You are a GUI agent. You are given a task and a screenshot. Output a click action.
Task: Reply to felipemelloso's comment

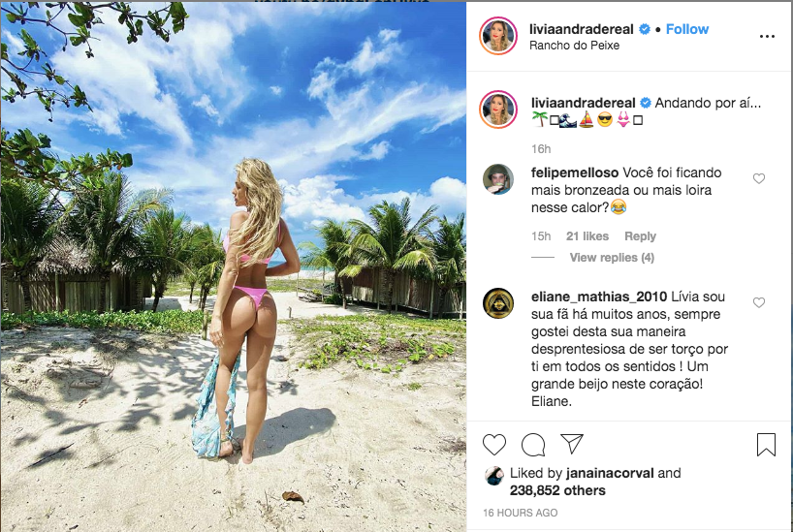[x=640, y=236]
